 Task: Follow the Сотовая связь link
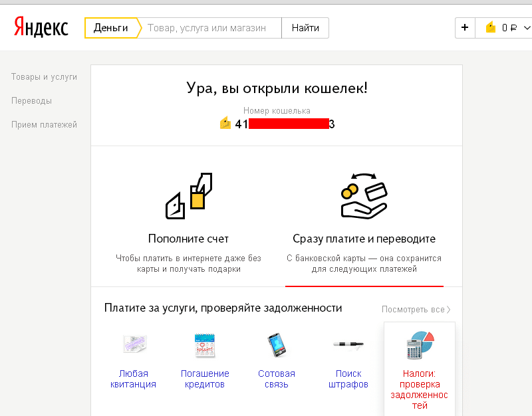(277, 379)
